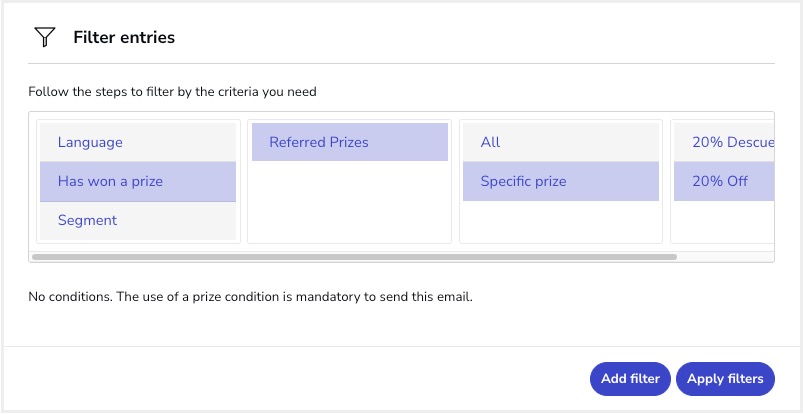Click empty space below Referred Prizes
This screenshot has width=803, height=414.
348,205
